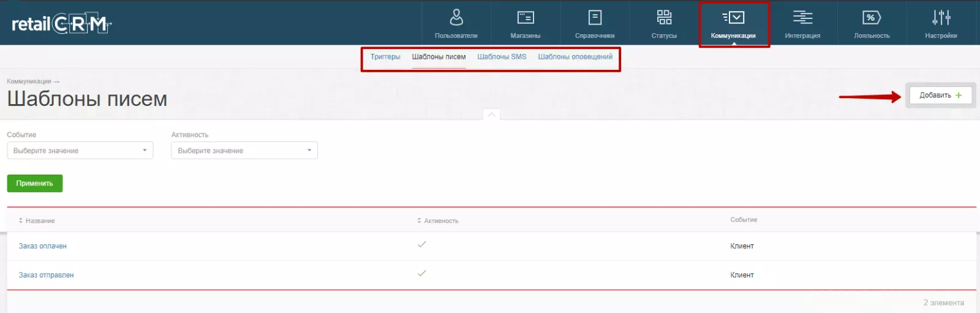This screenshot has height=313, width=980.
Task: Click the checkmark in Заказ отправлен row
Action: (x=421, y=274)
